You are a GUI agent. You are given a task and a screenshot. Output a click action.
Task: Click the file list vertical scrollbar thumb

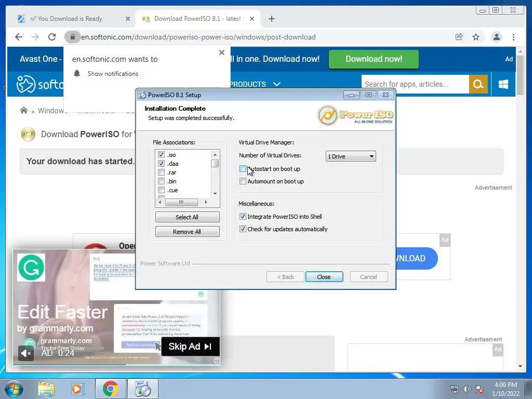coord(215,164)
